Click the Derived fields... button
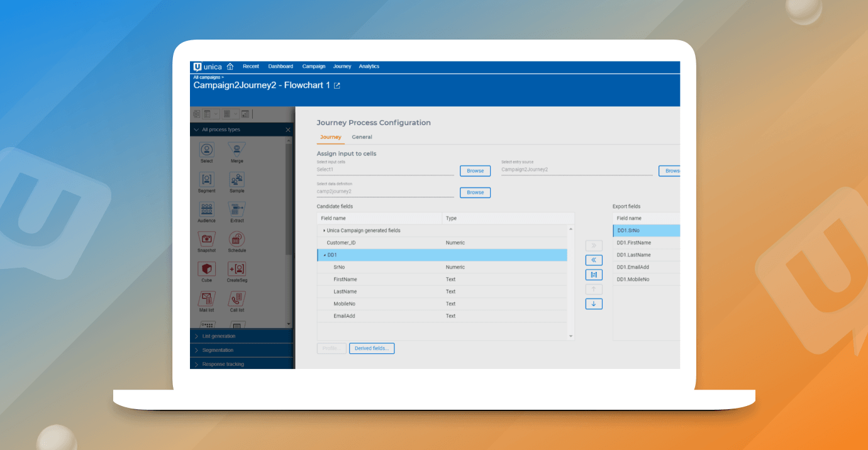The width and height of the screenshot is (868, 450). [372, 348]
